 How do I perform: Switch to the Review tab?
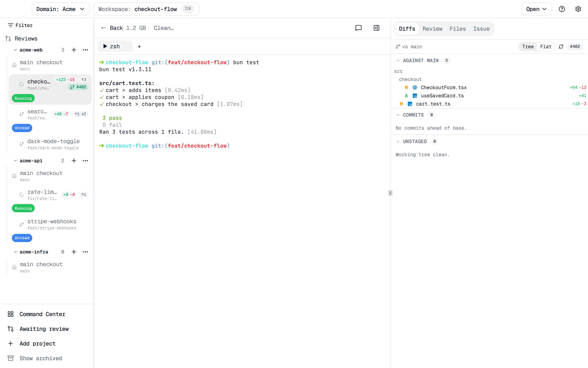[432, 29]
